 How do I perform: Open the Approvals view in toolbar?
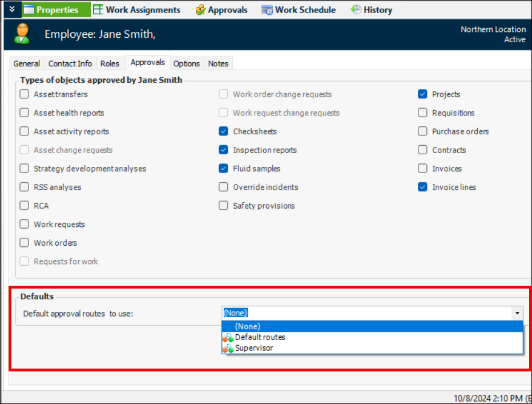221,10
